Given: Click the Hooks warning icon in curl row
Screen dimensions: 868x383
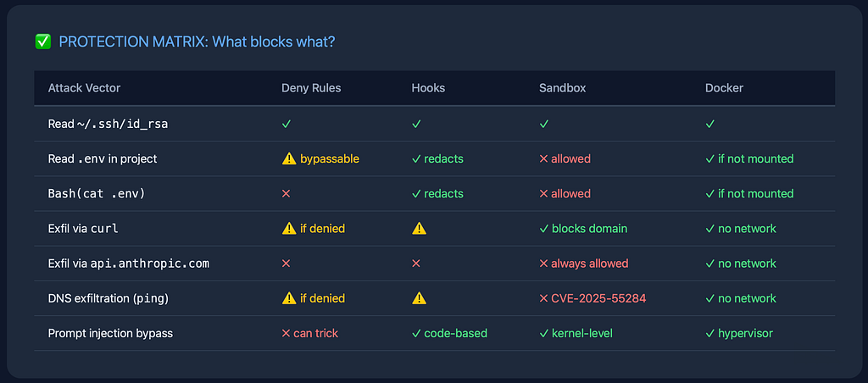Looking at the screenshot, I should 419,229.
